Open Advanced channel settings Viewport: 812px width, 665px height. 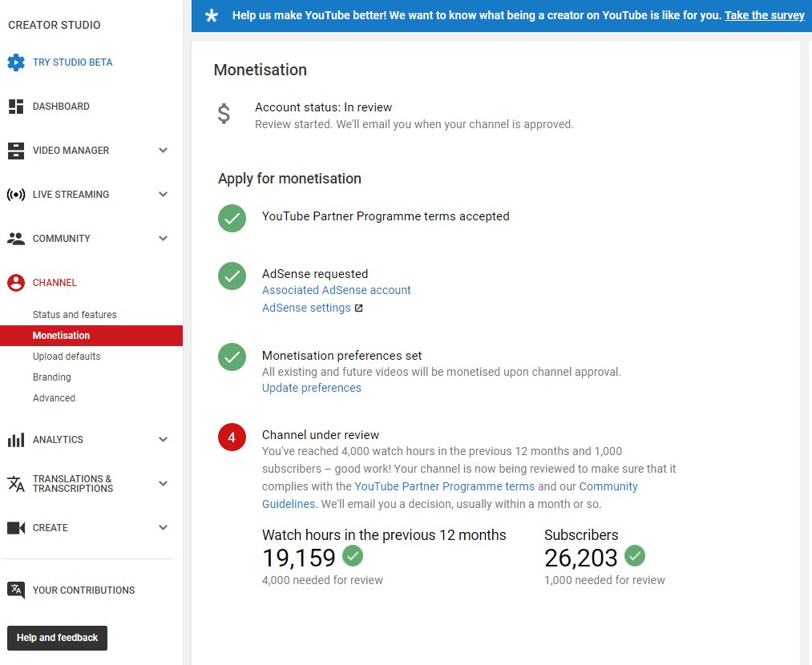(x=54, y=398)
